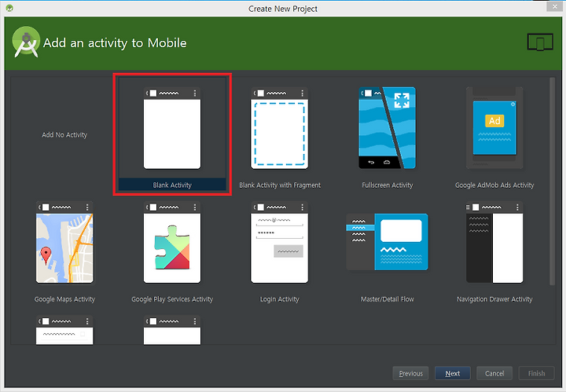Click the Google Play Services Activity label

[x=172, y=299]
